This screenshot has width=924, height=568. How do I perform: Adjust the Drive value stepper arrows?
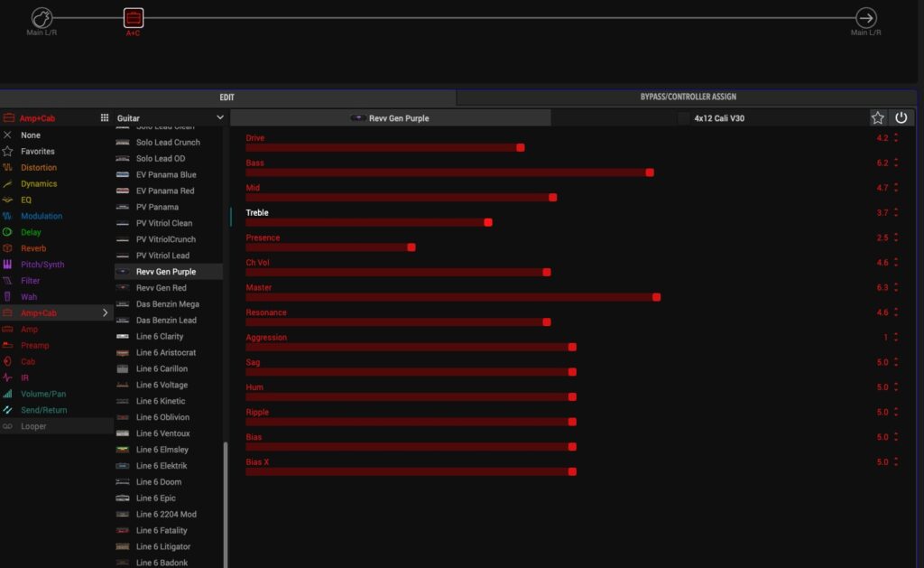(896, 138)
